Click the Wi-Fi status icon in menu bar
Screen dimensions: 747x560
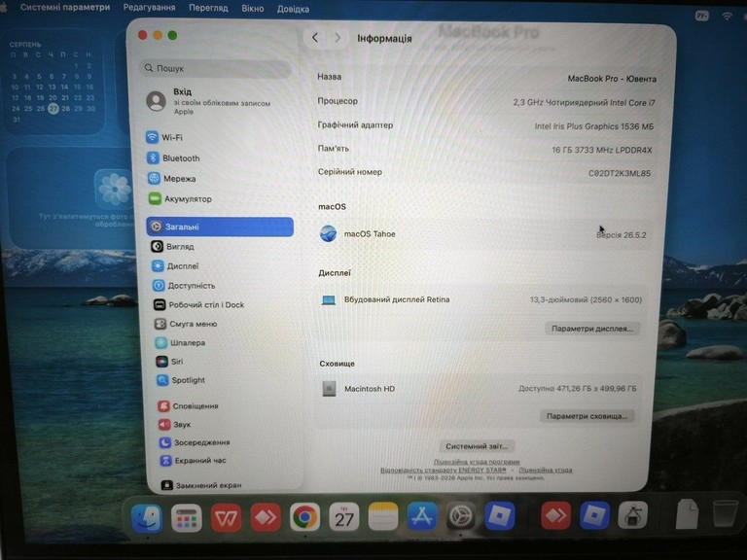pyautogui.click(x=727, y=16)
